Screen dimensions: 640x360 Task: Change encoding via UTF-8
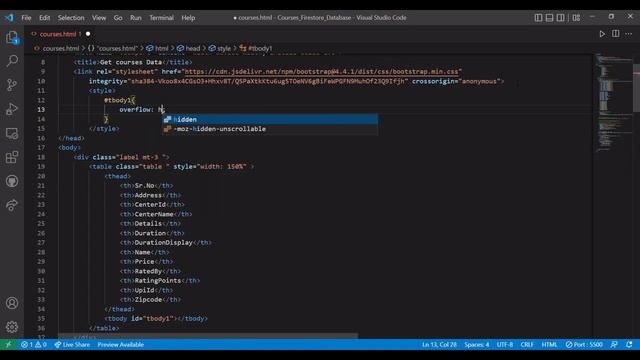pos(504,344)
